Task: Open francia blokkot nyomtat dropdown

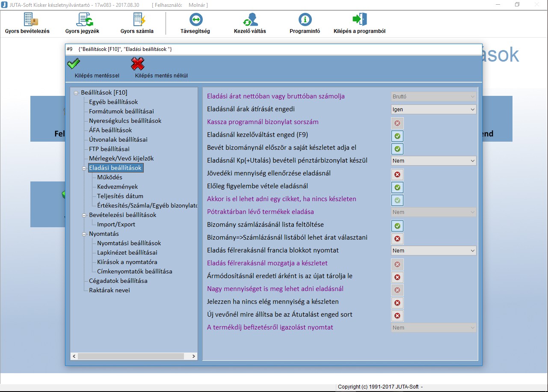Action: [x=433, y=251]
